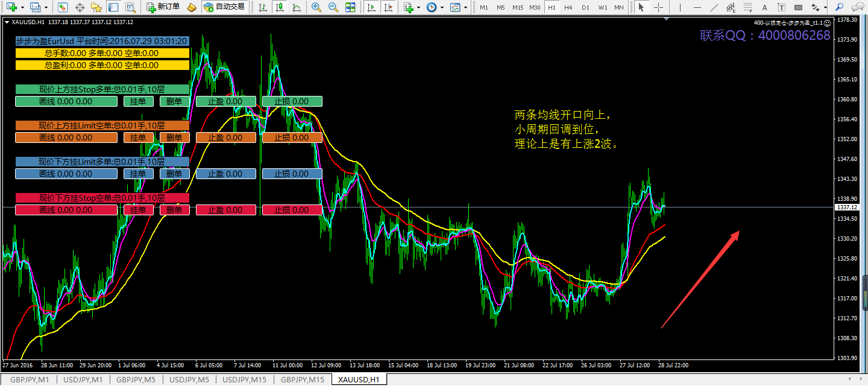
Task: Switch to the GBPJPY,M5 chart tab
Action: (x=137, y=379)
